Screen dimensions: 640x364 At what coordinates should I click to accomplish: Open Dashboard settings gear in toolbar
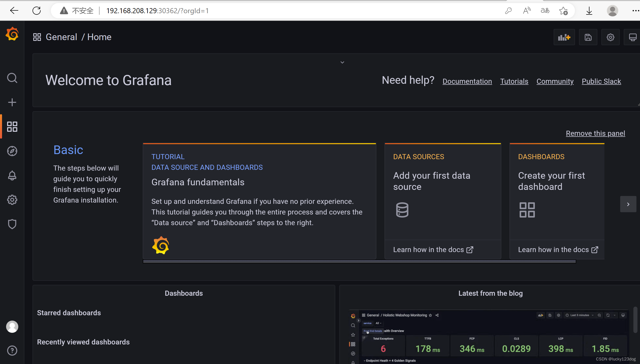610,37
